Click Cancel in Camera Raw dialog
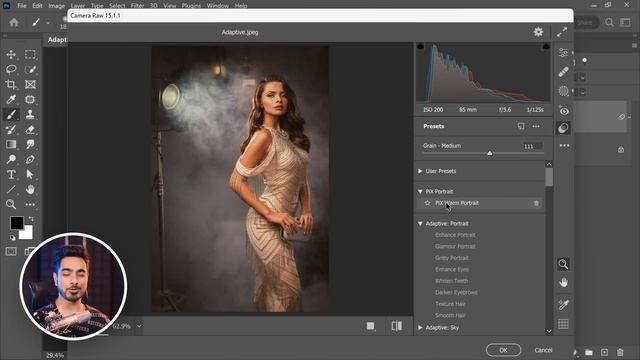 coord(543,350)
